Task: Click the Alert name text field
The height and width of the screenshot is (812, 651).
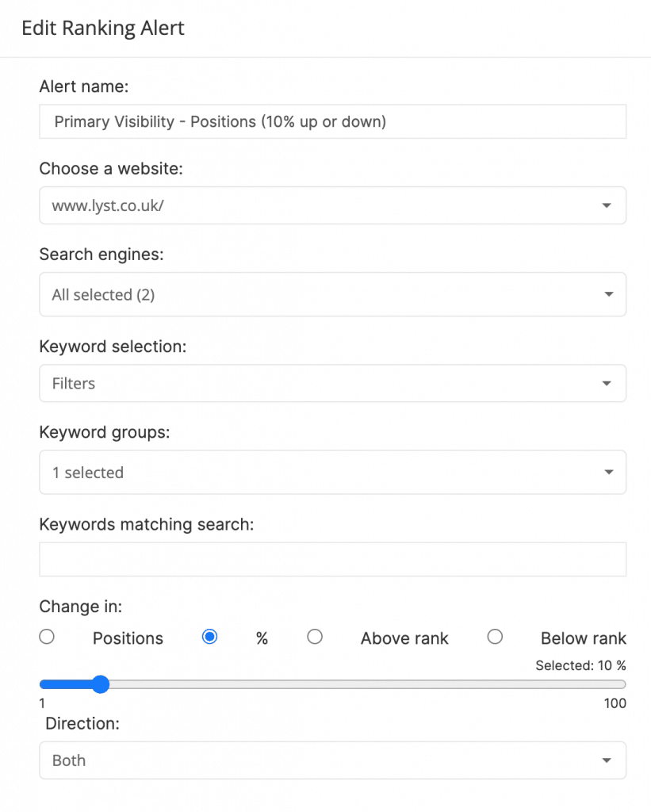Action: pyautogui.click(x=332, y=121)
